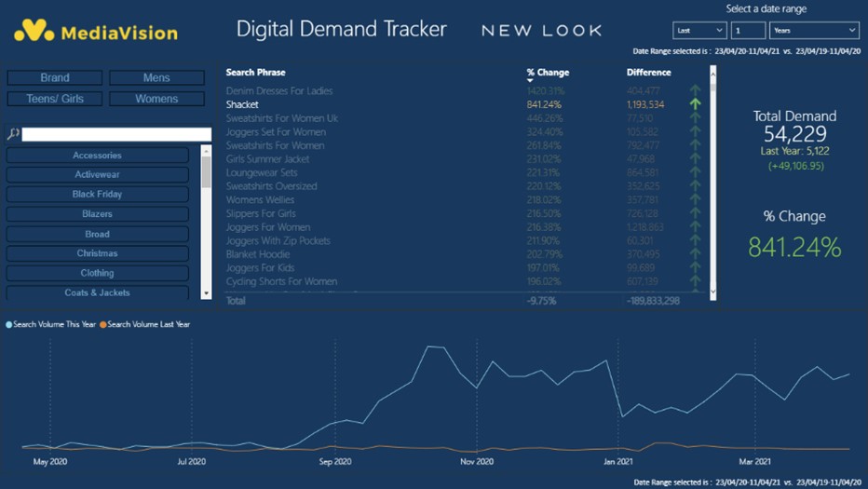Toggle the Brand filter
Screen dimensions: 868x489
[x=54, y=78]
